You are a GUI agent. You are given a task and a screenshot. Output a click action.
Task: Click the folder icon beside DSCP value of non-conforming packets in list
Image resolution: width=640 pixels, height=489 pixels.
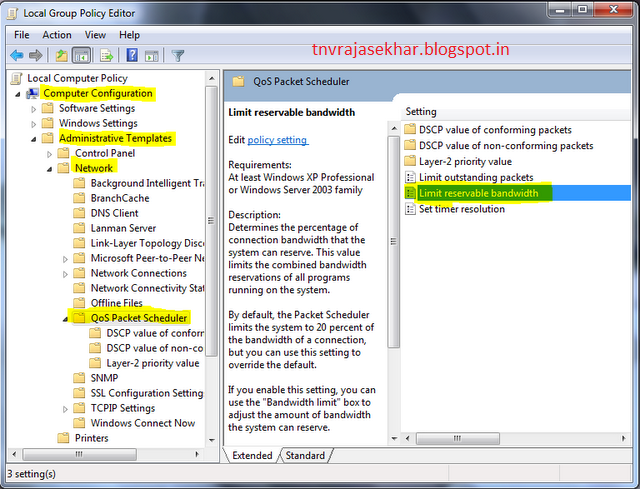[x=410, y=145]
